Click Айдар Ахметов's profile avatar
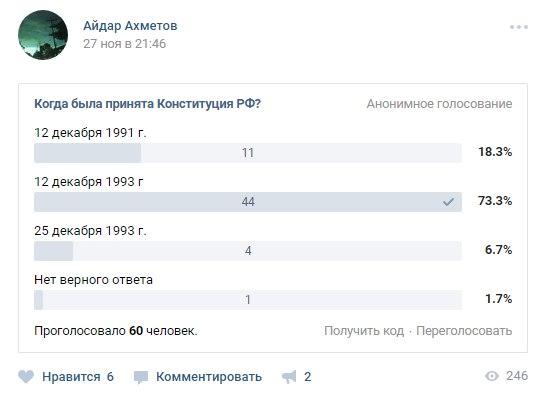The width and height of the screenshot is (547, 396). tap(43, 35)
